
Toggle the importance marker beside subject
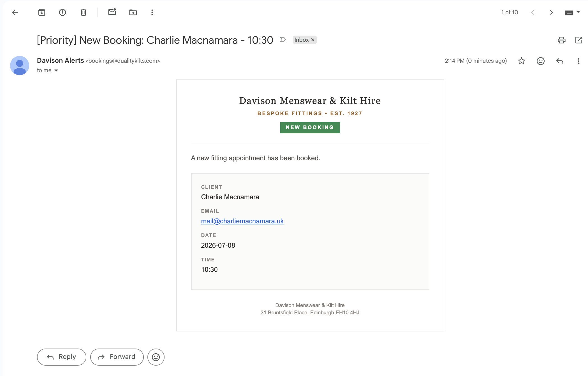[x=283, y=40]
